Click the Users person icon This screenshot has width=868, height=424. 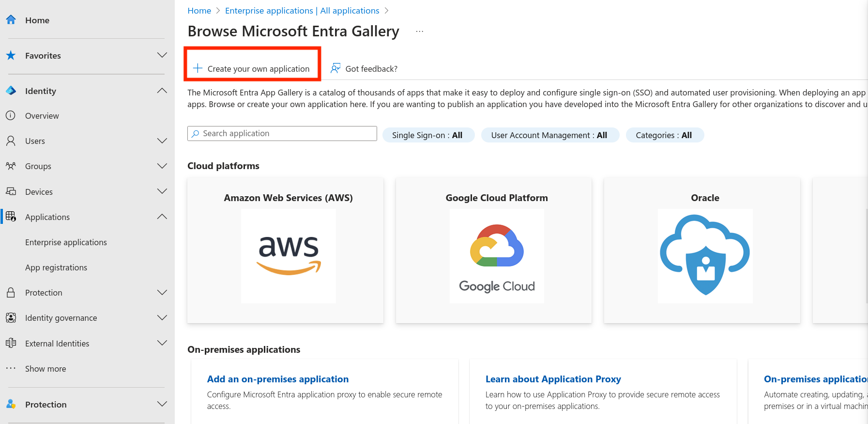(x=11, y=141)
